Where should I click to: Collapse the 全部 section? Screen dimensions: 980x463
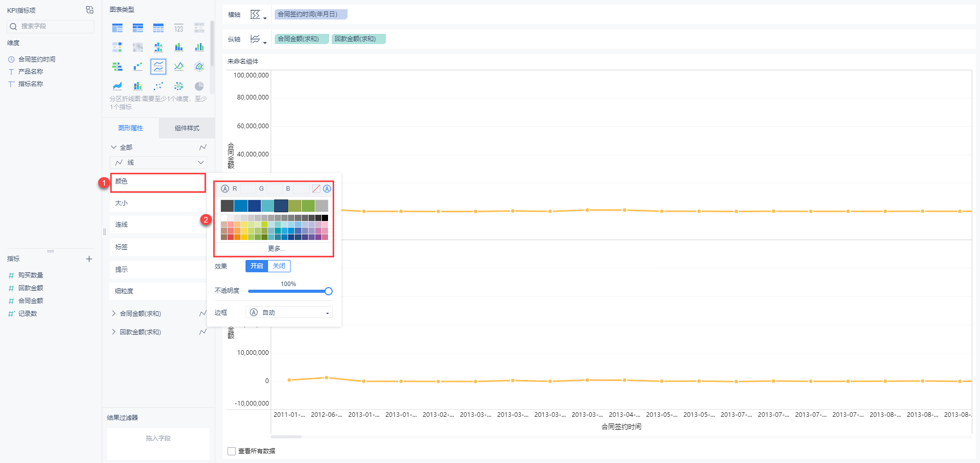[114, 147]
